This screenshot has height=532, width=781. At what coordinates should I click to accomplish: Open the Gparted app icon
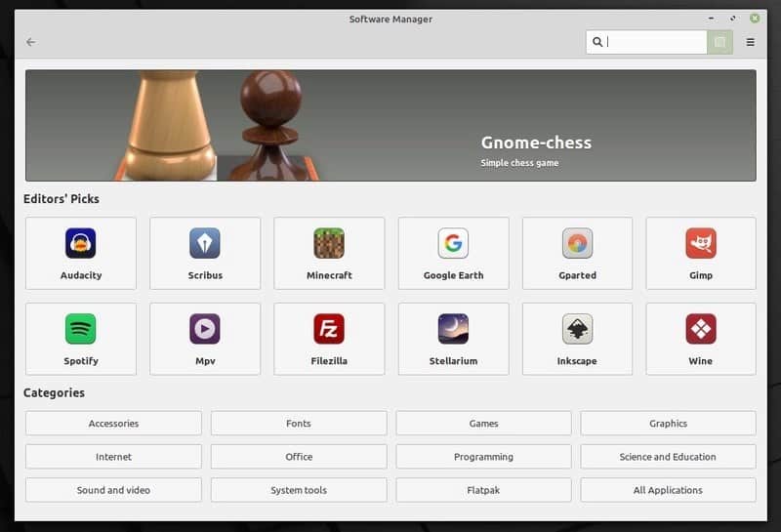coord(577,244)
